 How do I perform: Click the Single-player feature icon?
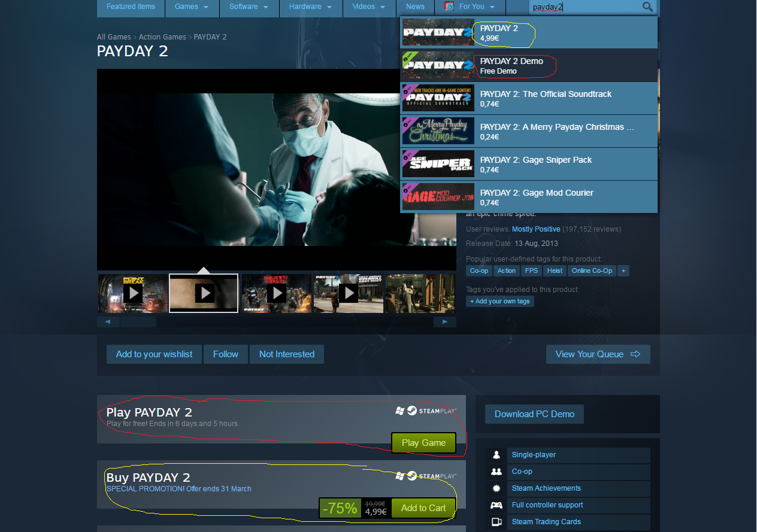(x=496, y=455)
